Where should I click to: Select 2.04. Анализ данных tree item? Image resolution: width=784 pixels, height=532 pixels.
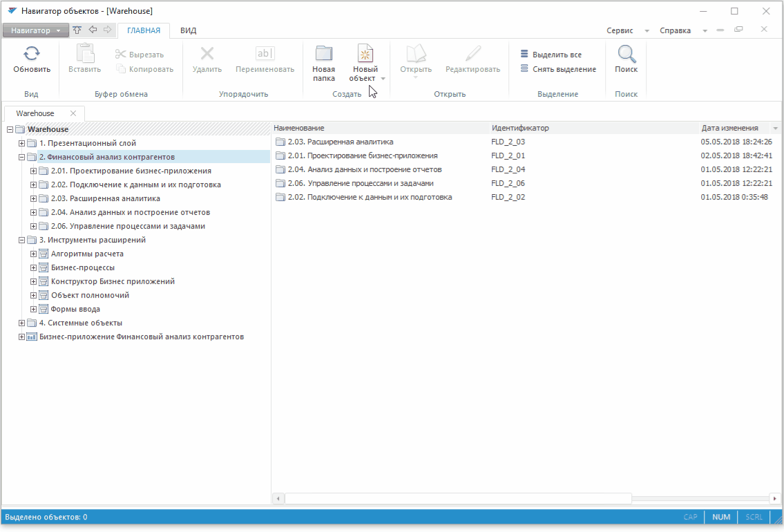tap(130, 213)
